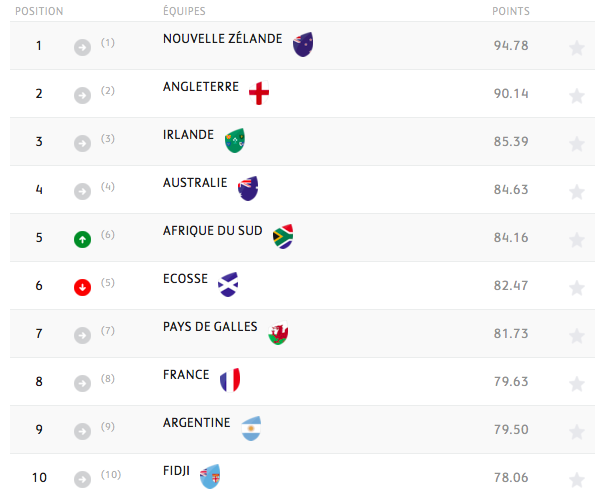Click the Argentina flag icon
This screenshot has width=602, height=501.
251,428
